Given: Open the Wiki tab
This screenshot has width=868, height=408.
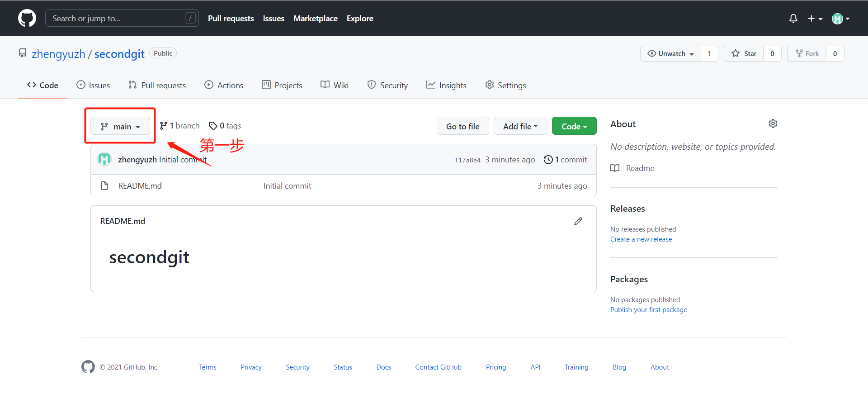Looking at the screenshot, I should click(335, 85).
